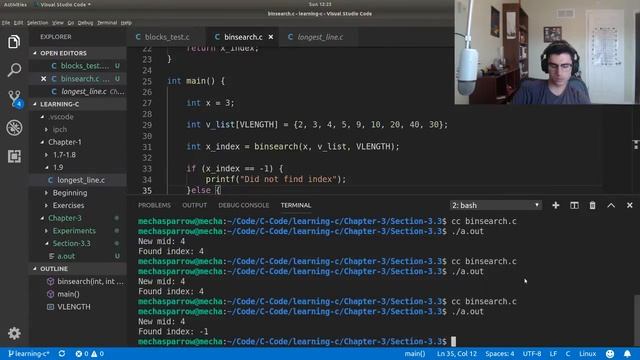640x360 pixels.
Task: Collapse the LEARNING-C folder section
Action: coord(78,104)
